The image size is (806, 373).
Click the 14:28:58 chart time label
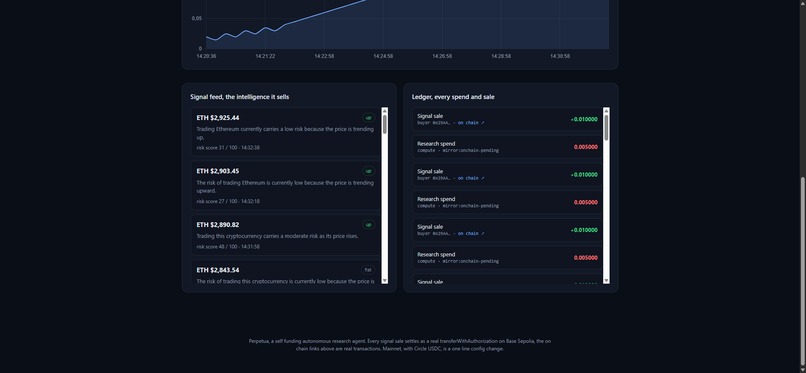501,57
